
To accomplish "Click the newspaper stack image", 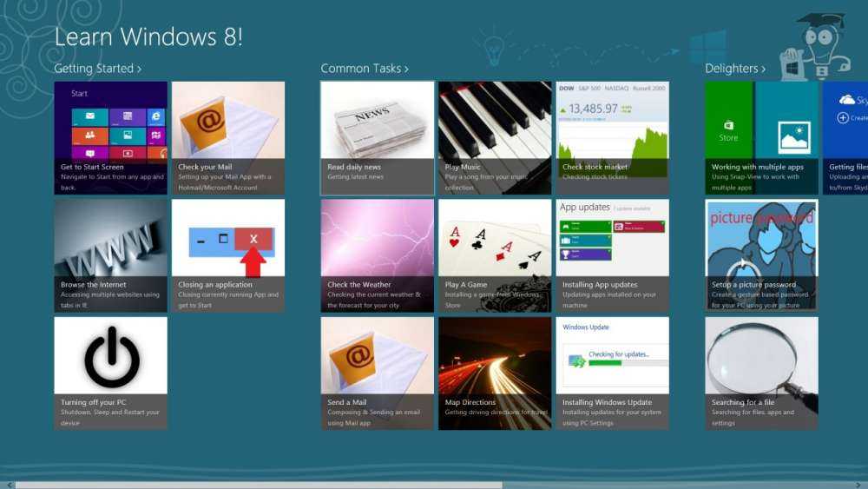I will click(380, 129).
